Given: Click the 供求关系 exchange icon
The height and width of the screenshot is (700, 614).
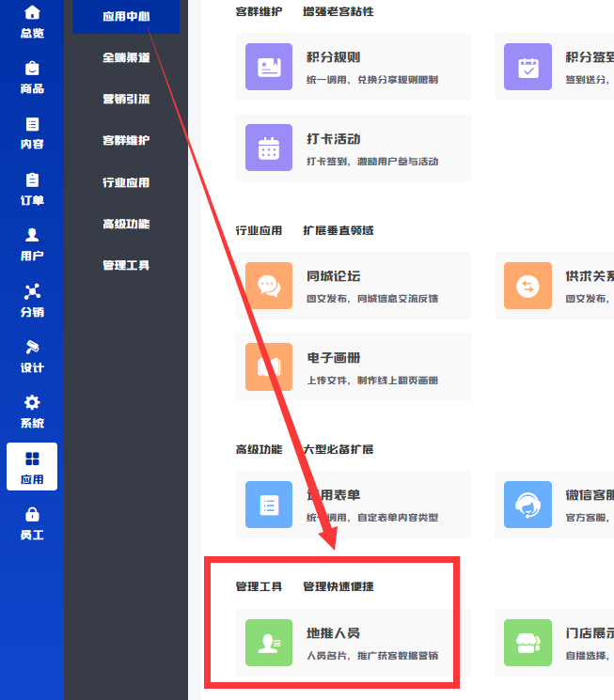Looking at the screenshot, I should click(x=527, y=286).
